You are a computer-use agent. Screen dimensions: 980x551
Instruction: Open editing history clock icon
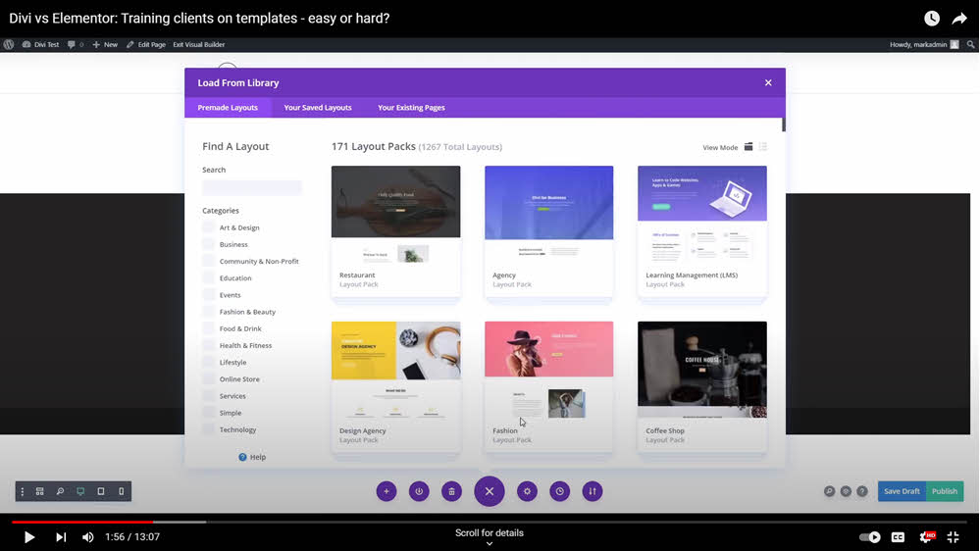point(559,491)
